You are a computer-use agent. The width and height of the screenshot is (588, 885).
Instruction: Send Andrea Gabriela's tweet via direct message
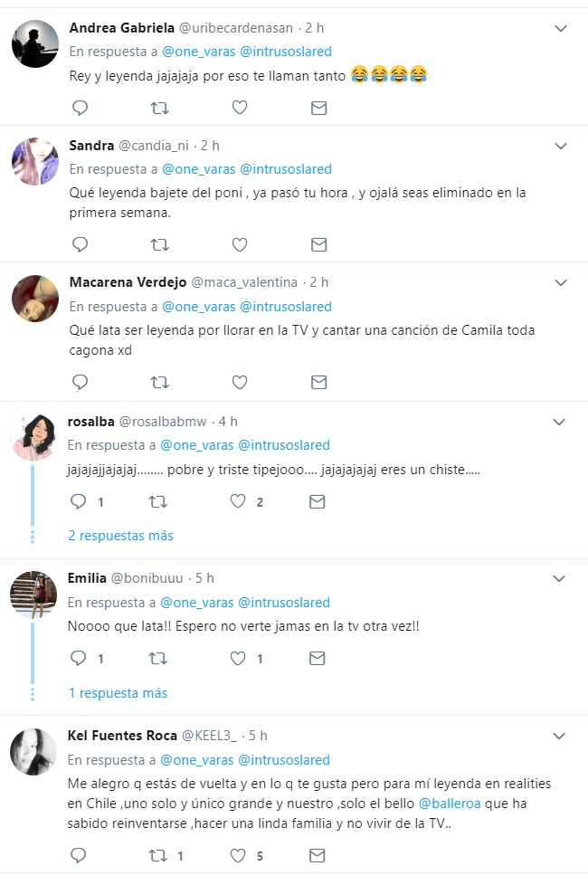(318, 108)
